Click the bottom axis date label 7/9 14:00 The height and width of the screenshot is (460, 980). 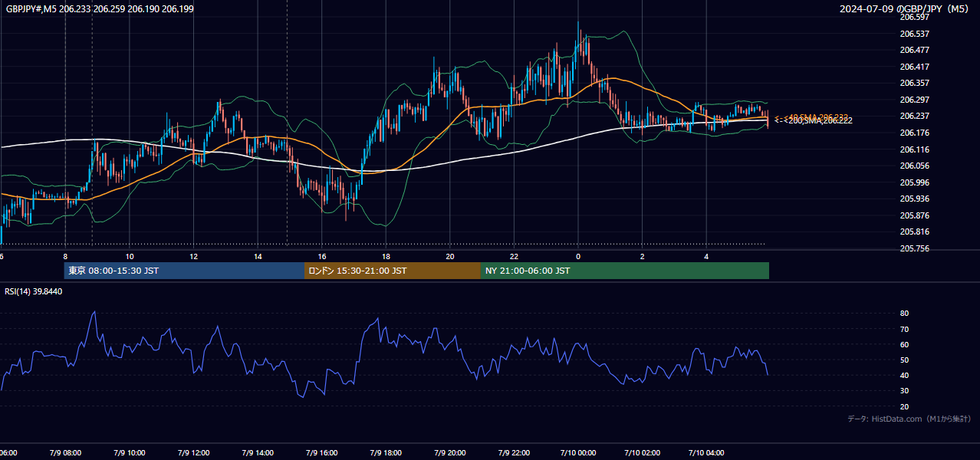click(258, 453)
